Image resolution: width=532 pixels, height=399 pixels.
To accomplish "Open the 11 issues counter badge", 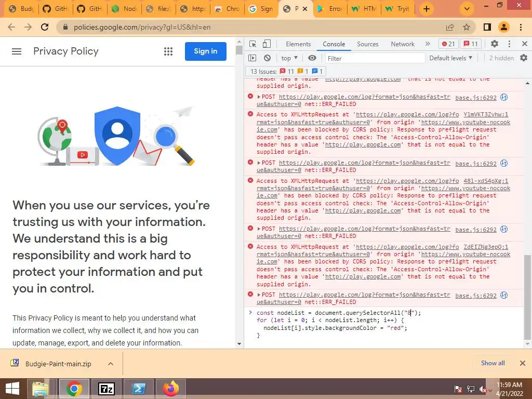I will click(x=471, y=44).
